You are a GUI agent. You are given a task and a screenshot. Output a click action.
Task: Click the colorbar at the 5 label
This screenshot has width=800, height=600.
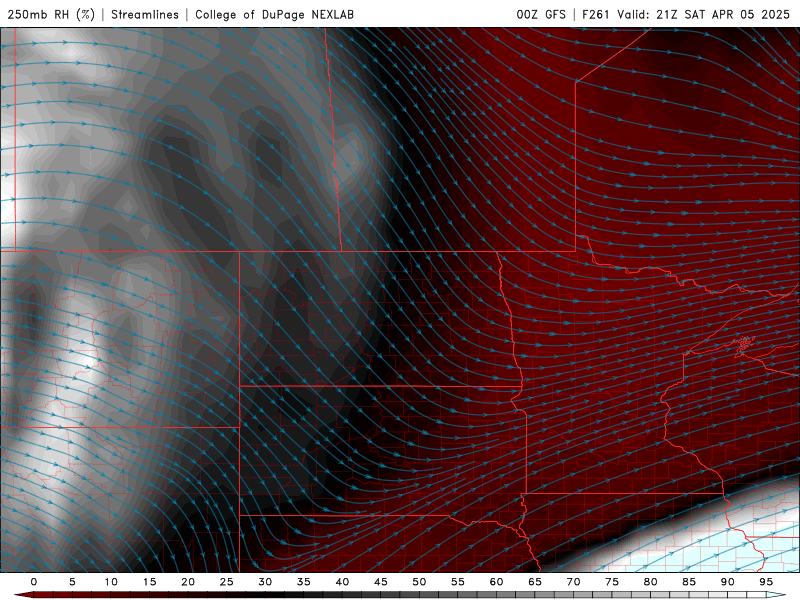[x=72, y=582]
